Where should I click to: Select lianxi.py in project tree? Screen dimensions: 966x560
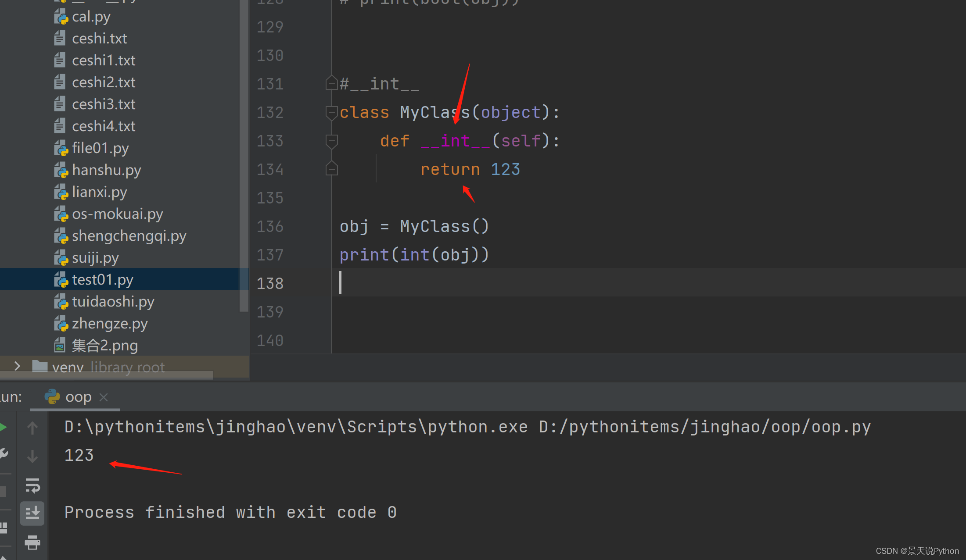point(100,192)
